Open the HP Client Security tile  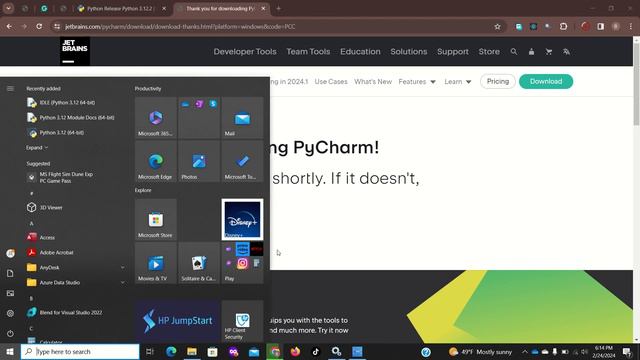click(x=242, y=321)
